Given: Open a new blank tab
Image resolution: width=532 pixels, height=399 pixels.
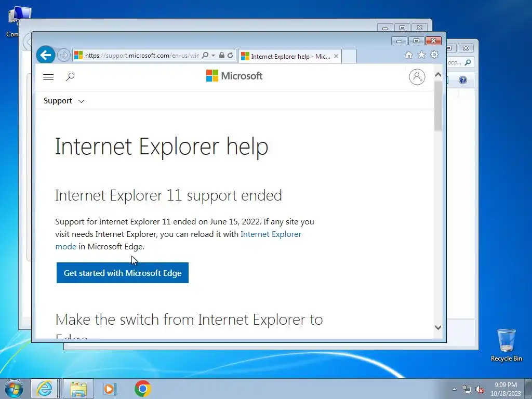Looking at the screenshot, I should pyautogui.click(x=349, y=56).
